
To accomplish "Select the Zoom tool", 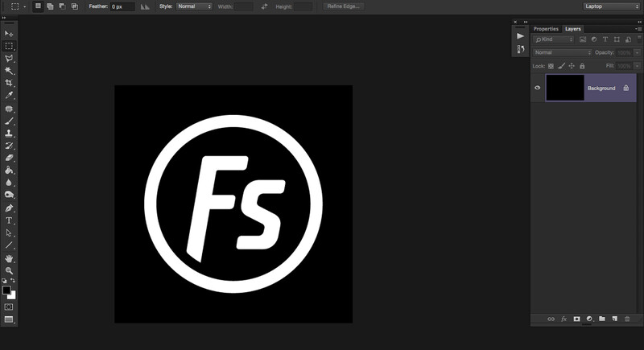I will (9, 271).
